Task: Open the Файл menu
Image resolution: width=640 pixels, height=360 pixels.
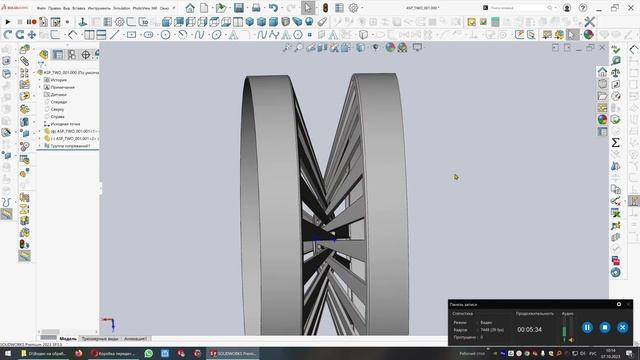Action: [x=41, y=8]
